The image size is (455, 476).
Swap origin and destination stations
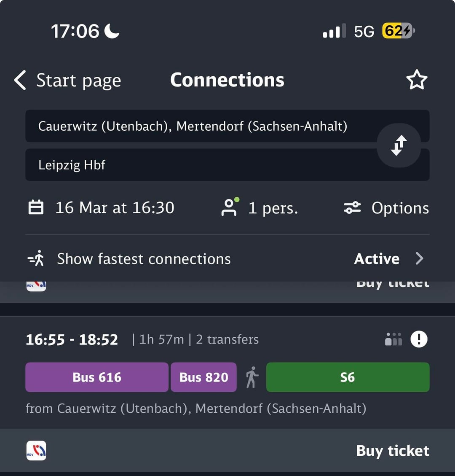pos(399,145)
